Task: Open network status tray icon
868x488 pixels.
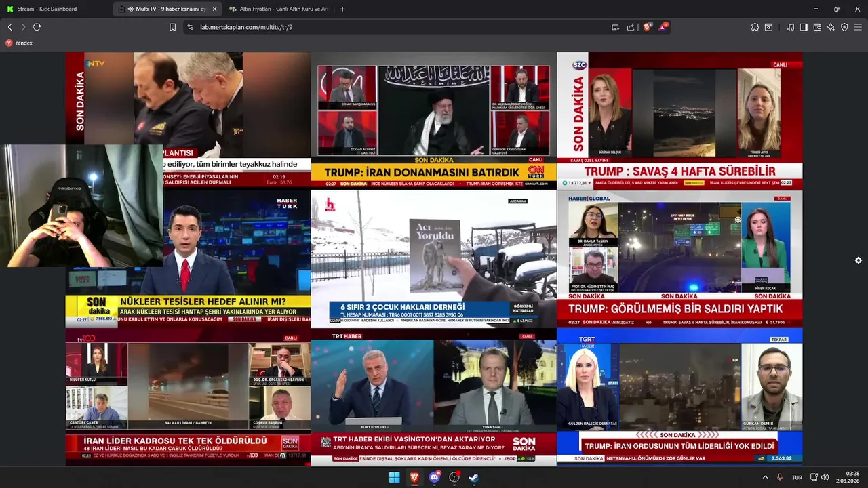Action: point(814,477)
